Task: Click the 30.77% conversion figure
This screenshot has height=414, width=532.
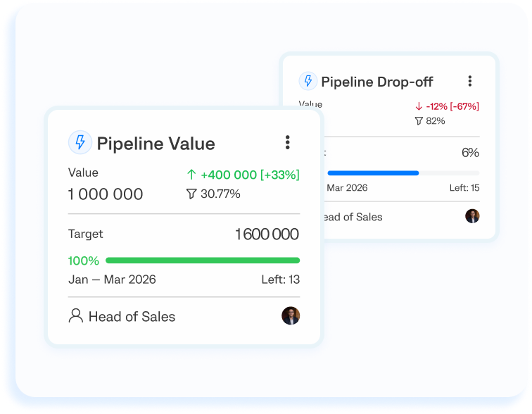Action: 220,194
